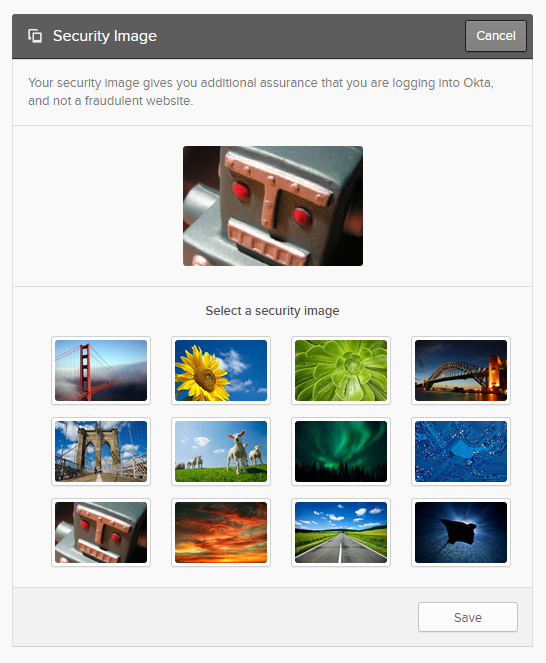Select the small robot face thumbnail
This screenshot has width=546, height=663.
[x=101, y=532]
